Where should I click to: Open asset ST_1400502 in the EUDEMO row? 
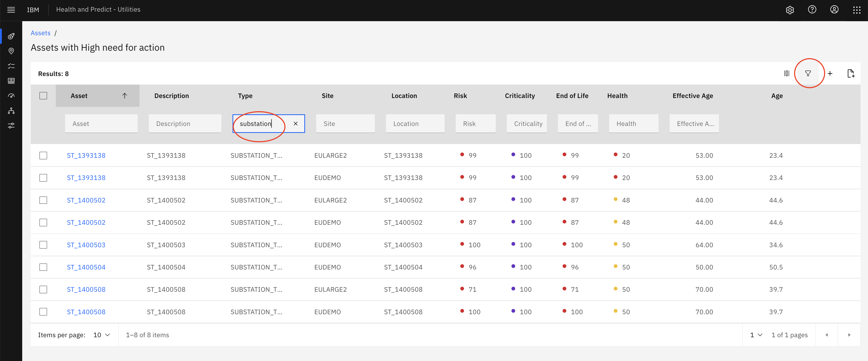click(86, 222)
